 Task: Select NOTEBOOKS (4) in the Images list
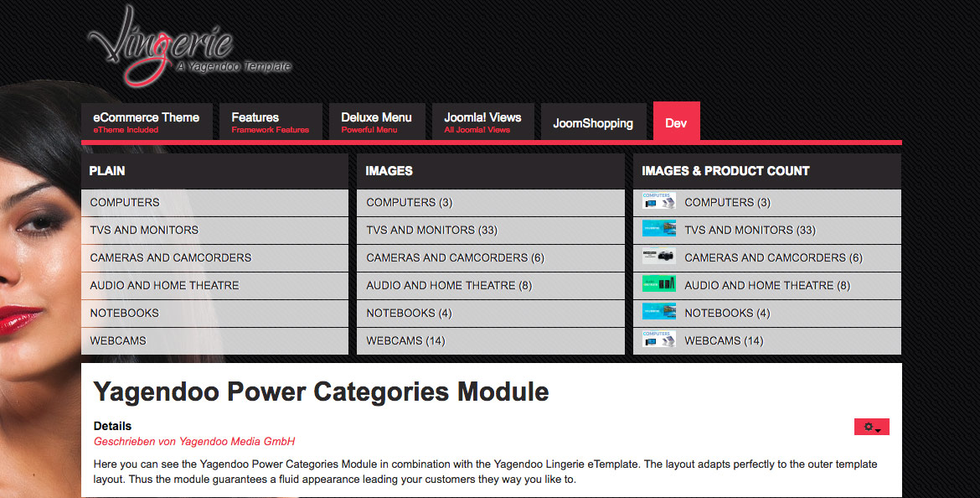coord(491,313)
